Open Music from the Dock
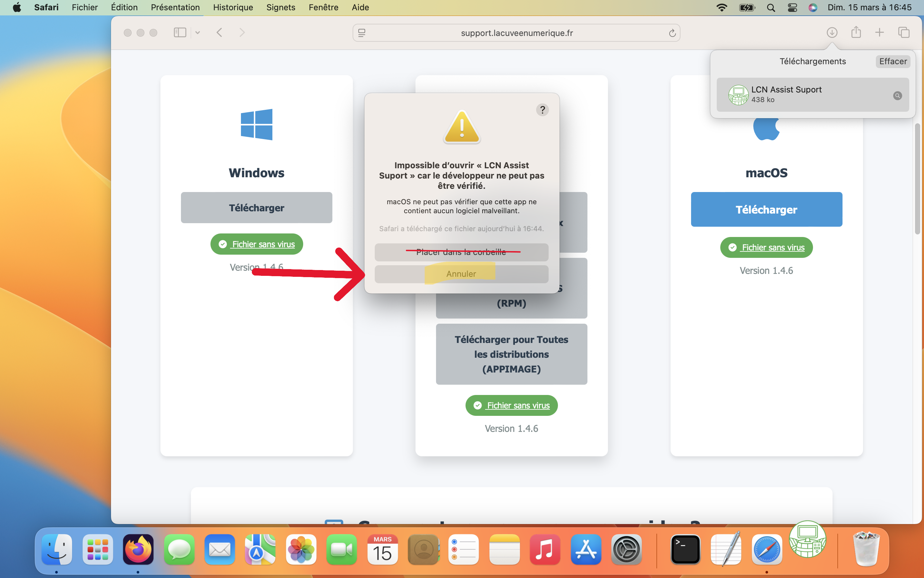The width and height of the screenshot is (924, 578). 545,550
